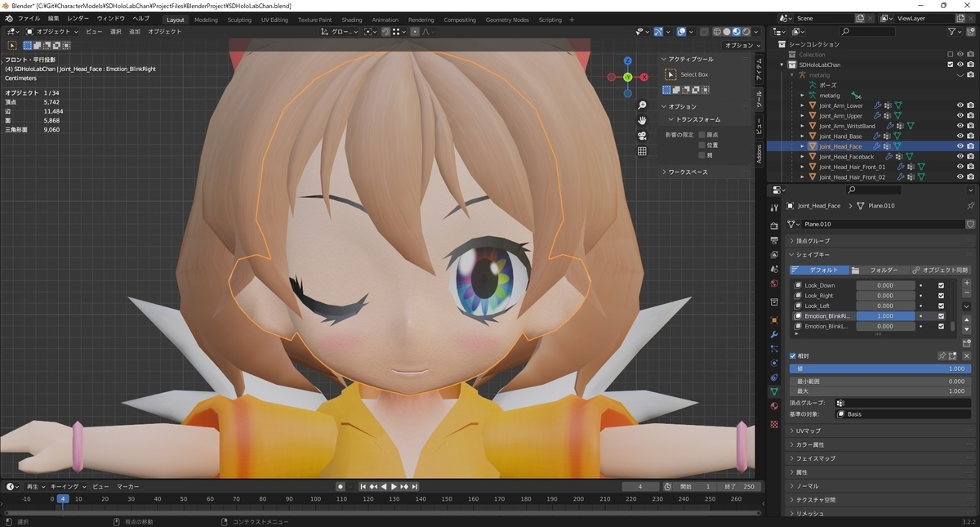Uncheck the SDHoloLabChan collection checkbox
This screenshot has width=980, height=527.
click(951, 65)
